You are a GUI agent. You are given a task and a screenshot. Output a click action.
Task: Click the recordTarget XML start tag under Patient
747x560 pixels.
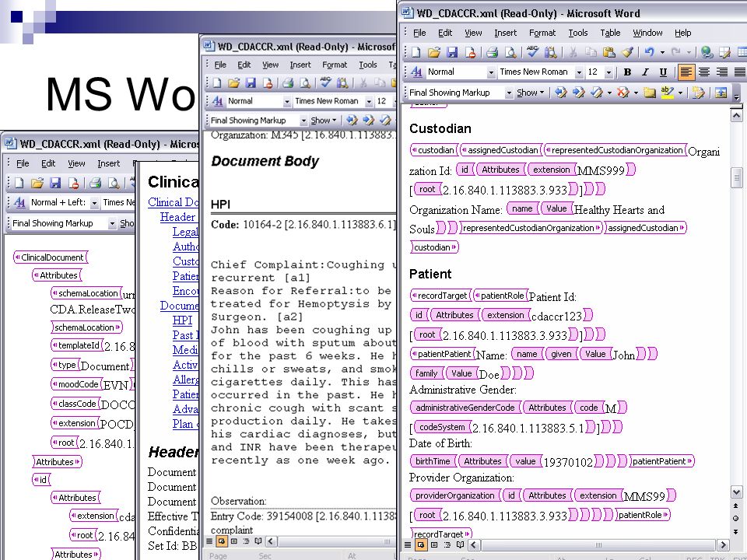440,296
